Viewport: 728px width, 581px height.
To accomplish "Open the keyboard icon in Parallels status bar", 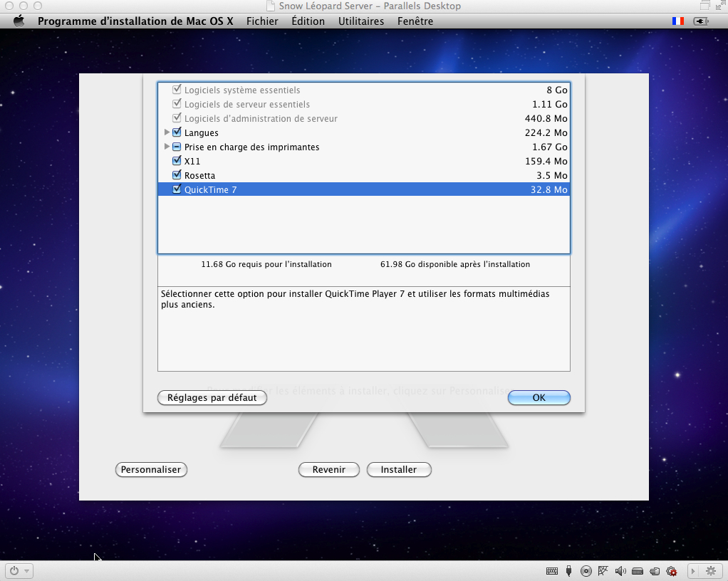I will pyautogui.click(x=552, y=571).
